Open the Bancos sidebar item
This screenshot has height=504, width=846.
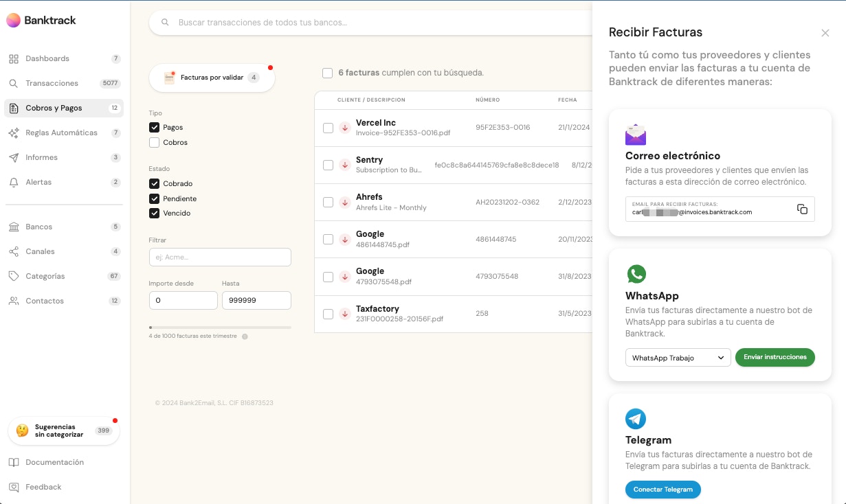(38, 227)
